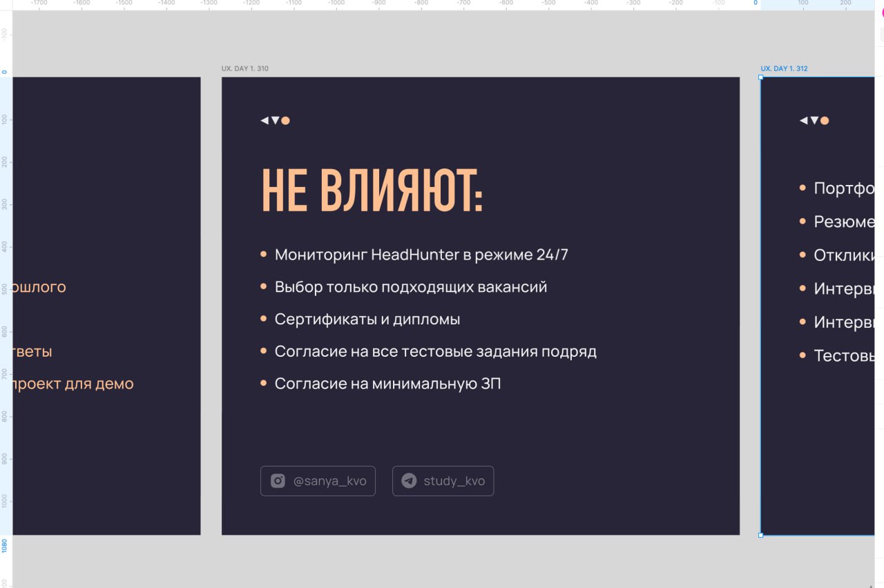Screen dimensions: 884x588
Task: Click the downward triangle logo in frame 312
Action: pyautogui.click(x=814, y=121)
